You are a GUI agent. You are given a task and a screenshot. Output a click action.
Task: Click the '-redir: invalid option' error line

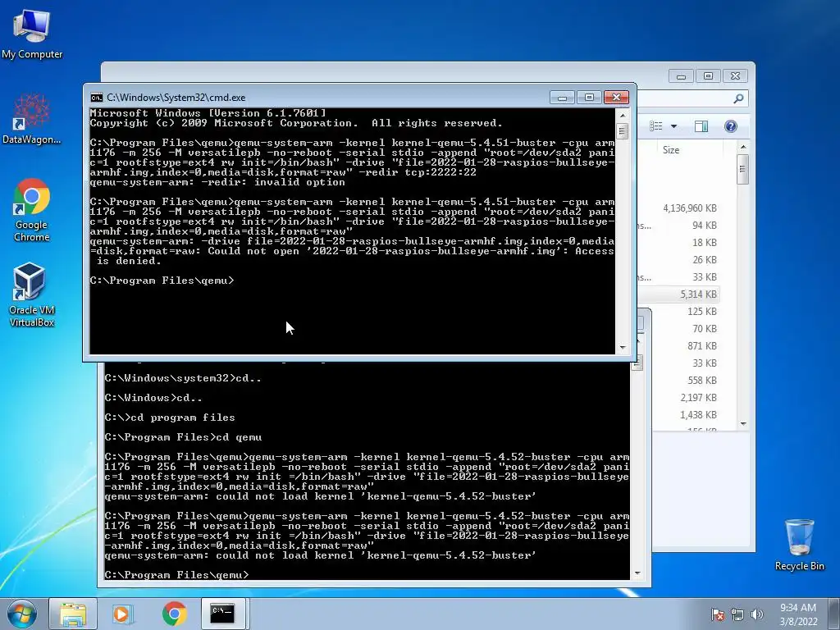217,182
